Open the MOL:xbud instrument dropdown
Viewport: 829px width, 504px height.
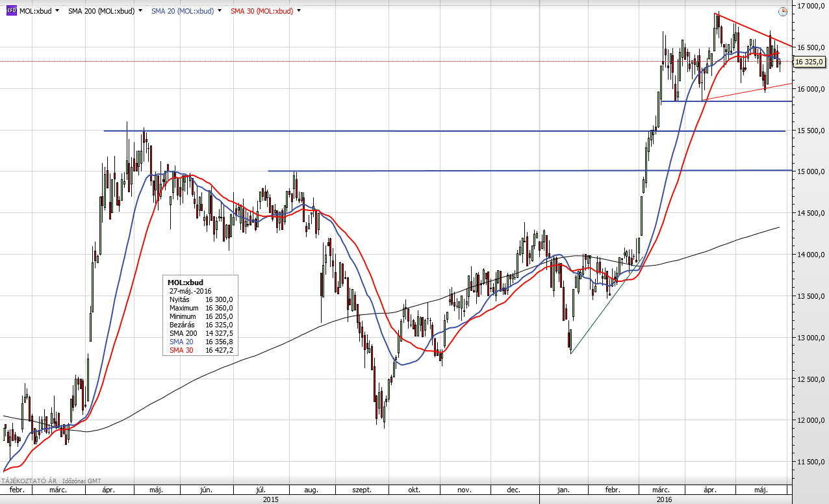[x=57, y=11]
